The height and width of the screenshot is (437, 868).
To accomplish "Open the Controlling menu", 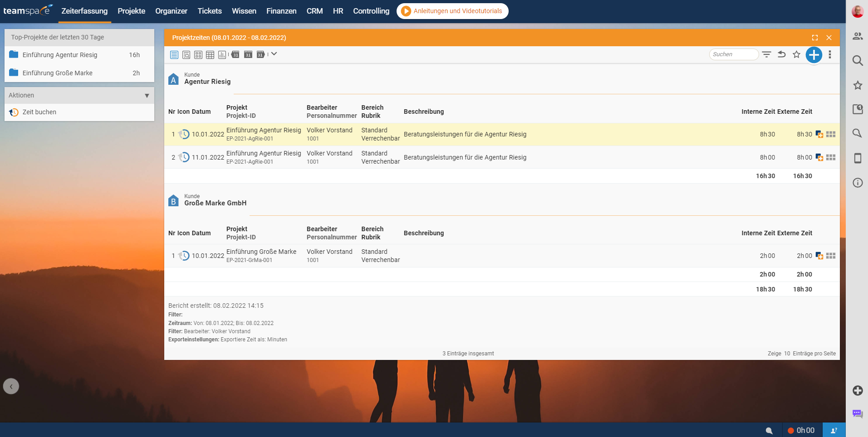I will (x=371, y=11).
